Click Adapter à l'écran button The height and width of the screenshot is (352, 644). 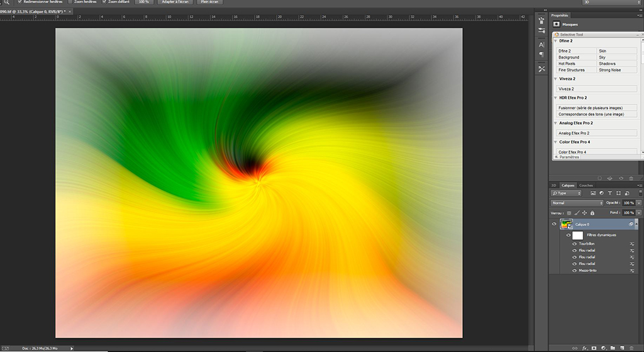(175, 2)
